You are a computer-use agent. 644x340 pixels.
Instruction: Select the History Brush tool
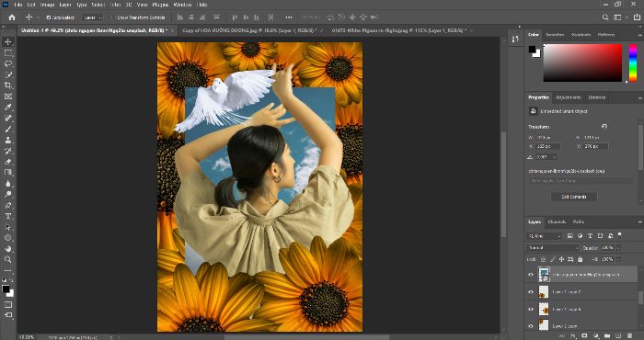click(x=7, y=151)
